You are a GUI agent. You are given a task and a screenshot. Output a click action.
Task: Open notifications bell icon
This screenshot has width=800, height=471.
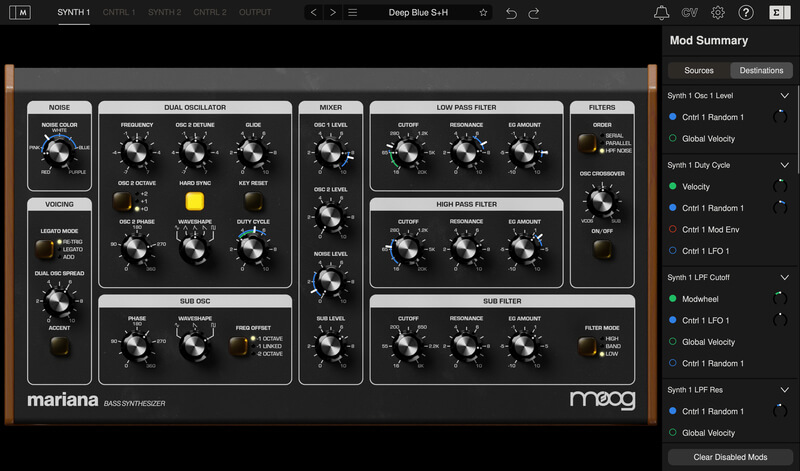pyautogui.click(x=661, y=12)
